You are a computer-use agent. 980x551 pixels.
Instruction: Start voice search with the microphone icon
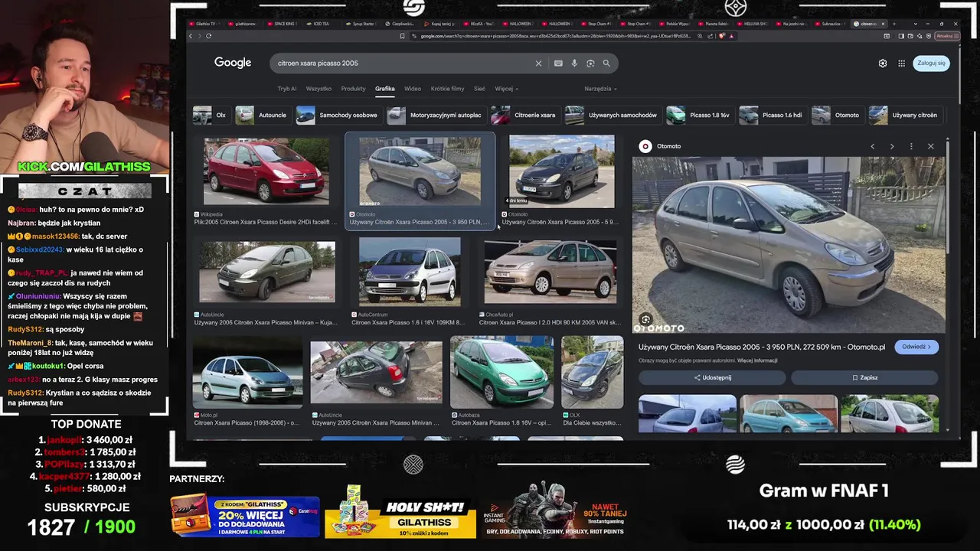[x=574, y=64]
